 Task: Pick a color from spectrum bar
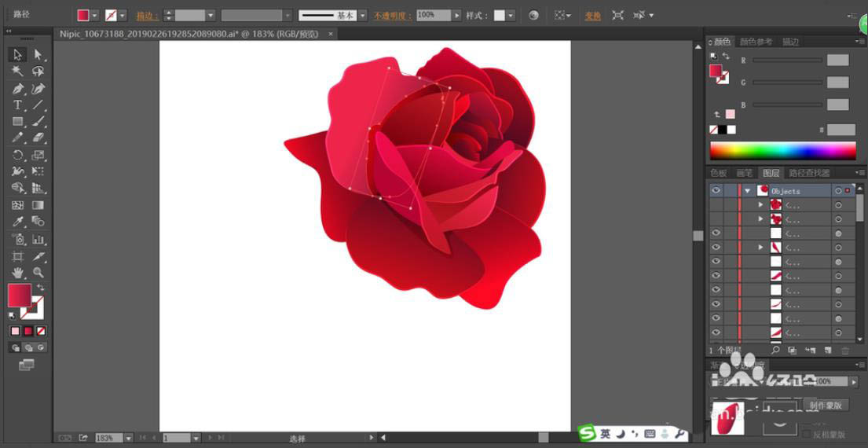[782, 151]
